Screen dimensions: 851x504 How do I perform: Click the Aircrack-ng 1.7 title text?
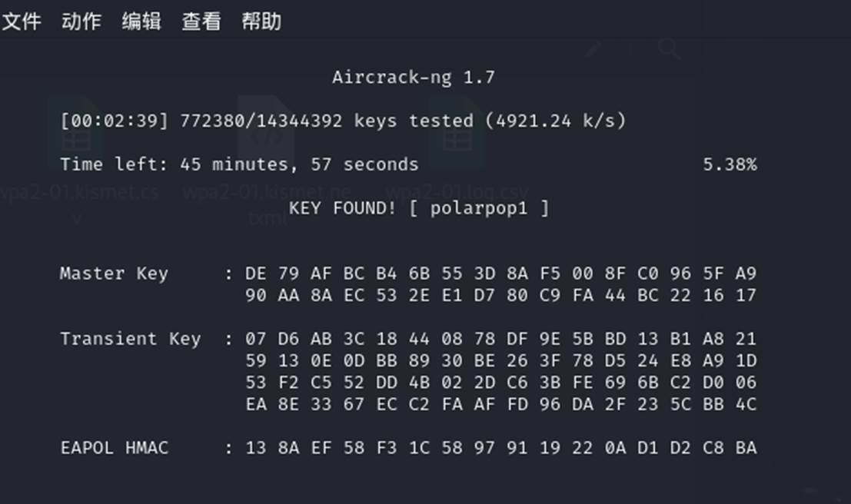click(413, 77)
